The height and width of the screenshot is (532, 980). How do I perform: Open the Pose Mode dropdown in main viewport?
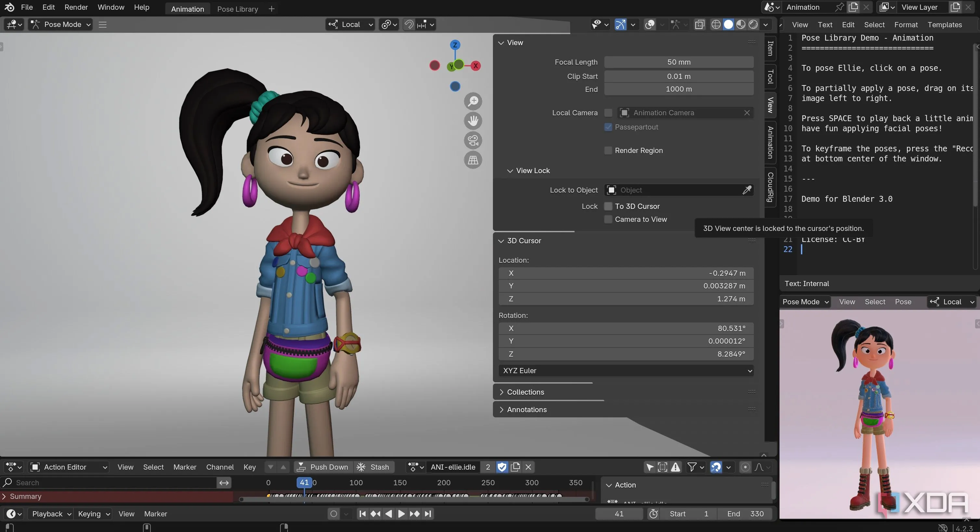[x=60, y=25]
